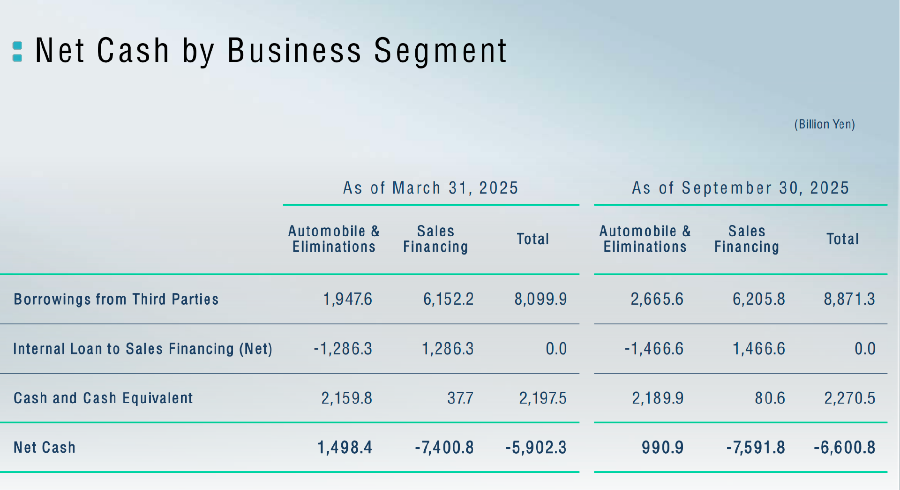Screen dimensions: 900x490
Task: Select the 80.6 cash equivalent cell
Action: pyautogui.click(x=770, y=398)
